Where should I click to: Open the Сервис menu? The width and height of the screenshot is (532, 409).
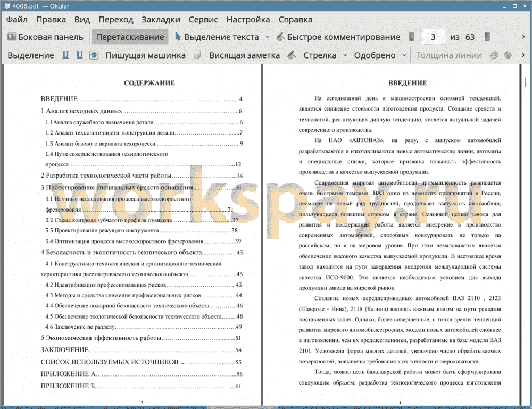203,20
